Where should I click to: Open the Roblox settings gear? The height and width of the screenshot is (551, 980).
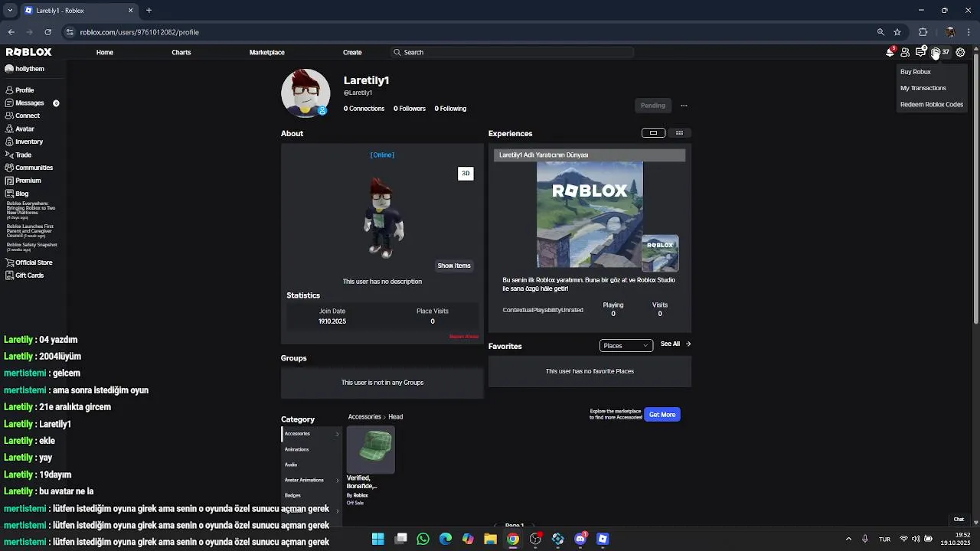[x=960, y=52]
